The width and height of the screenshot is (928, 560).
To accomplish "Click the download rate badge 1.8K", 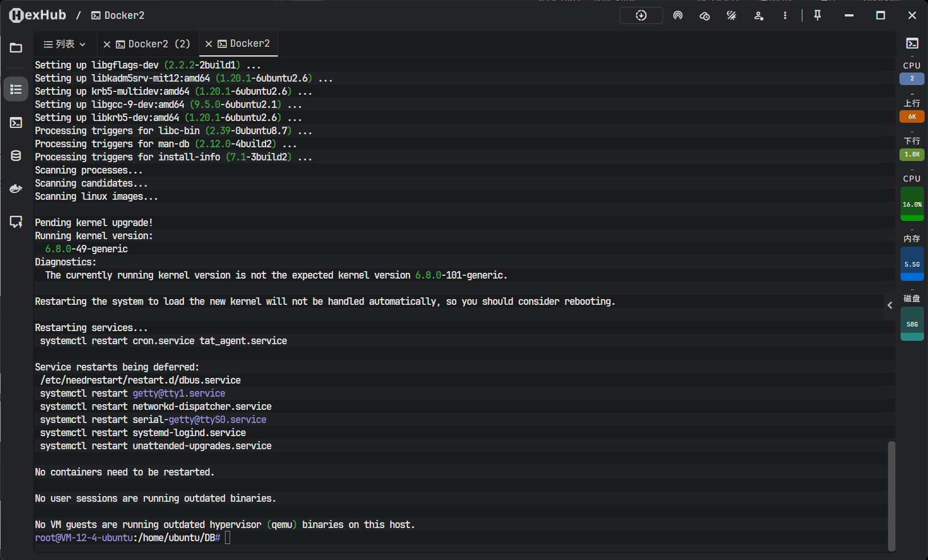I will 912,154.
